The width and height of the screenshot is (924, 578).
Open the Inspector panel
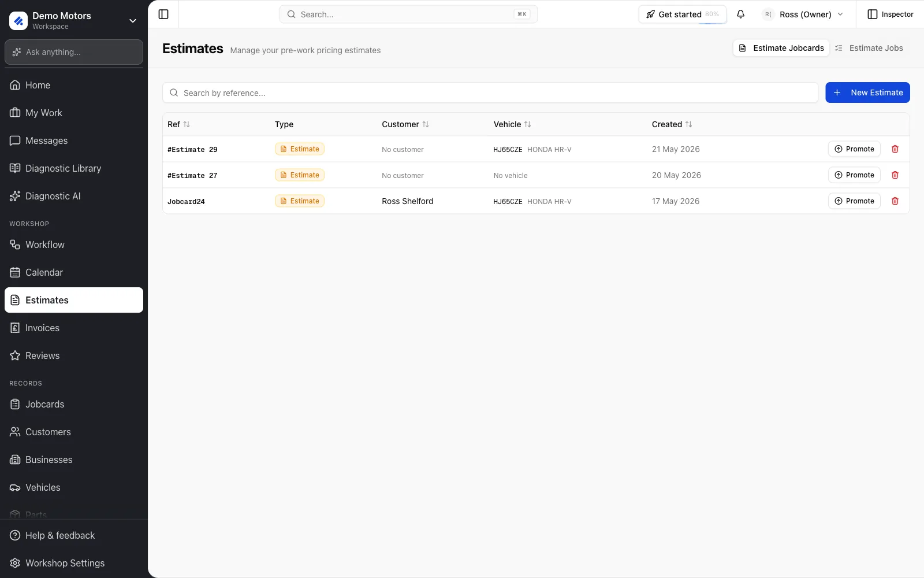[891, 14]
